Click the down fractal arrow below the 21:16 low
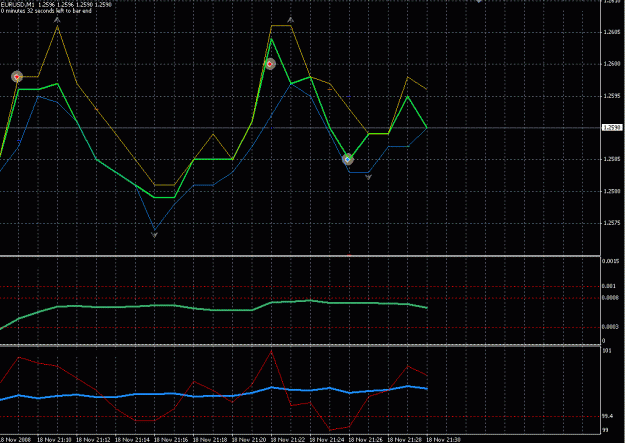 click(155, 235)
